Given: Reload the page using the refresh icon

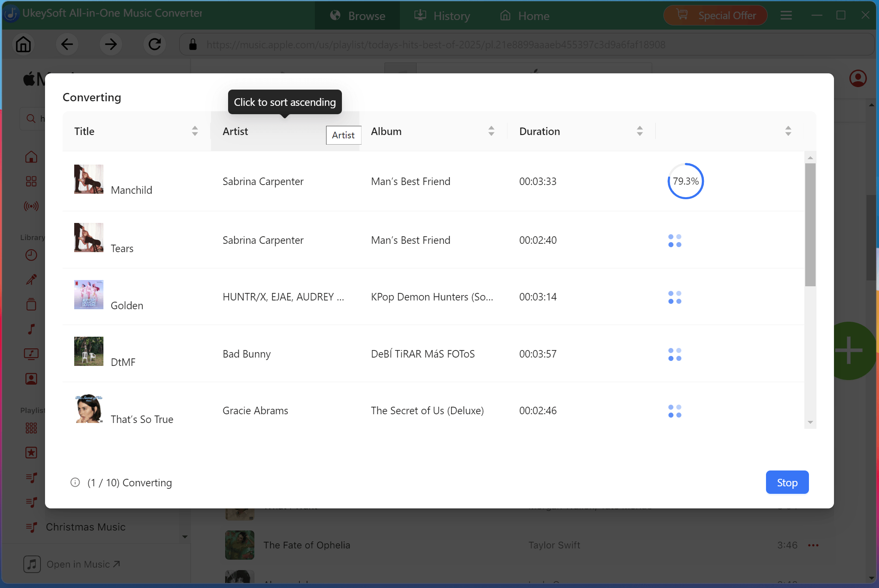Looking at the screenshot, I should 155,44.
